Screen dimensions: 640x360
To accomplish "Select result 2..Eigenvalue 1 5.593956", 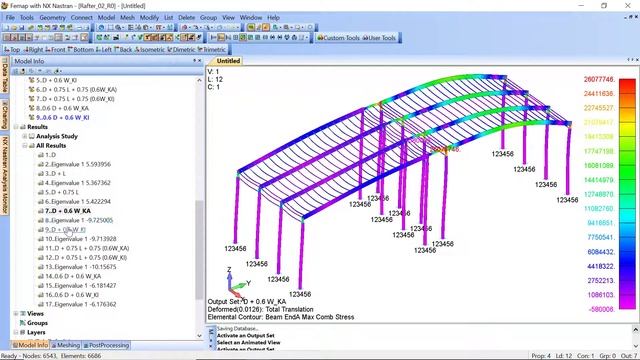I will (x=78, y=164).
